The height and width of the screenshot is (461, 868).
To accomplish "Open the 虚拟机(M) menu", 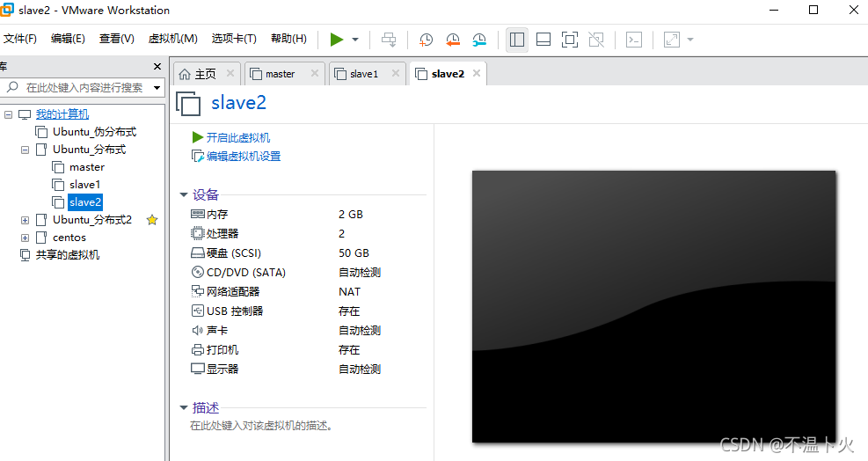I will (172, 38).
